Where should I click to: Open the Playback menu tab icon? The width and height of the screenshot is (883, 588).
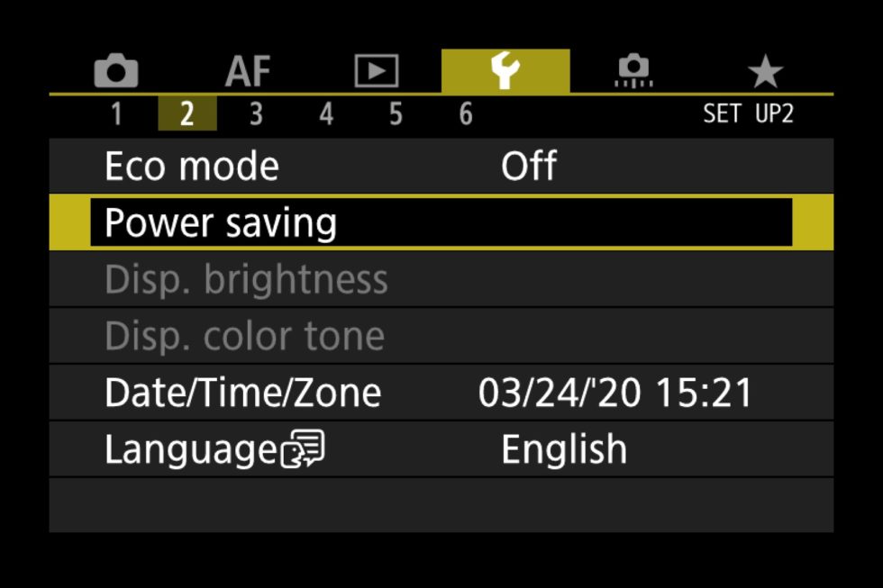(x=377, y=71)
